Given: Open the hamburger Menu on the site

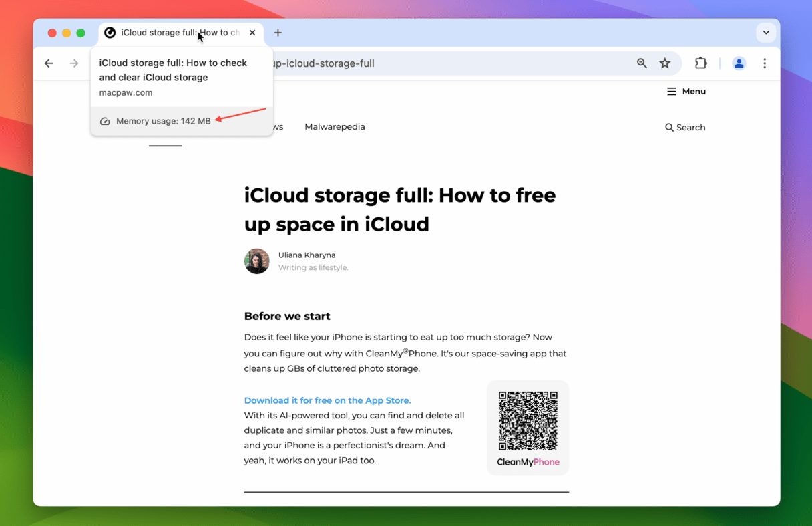Looking at the screenshot, I should (686, 92).
